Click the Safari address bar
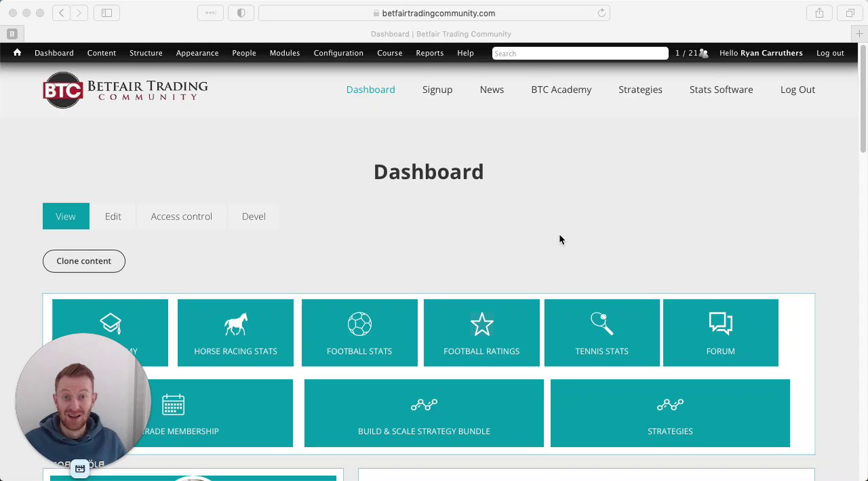The width and height of the screenshot is (868, 481). click(434, 13)
